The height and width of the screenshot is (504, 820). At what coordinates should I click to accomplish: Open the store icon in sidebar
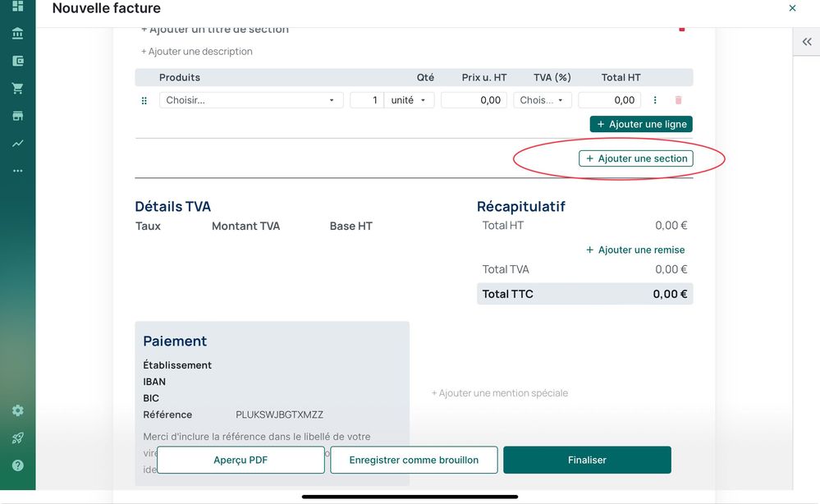click(x=17, y=116)
